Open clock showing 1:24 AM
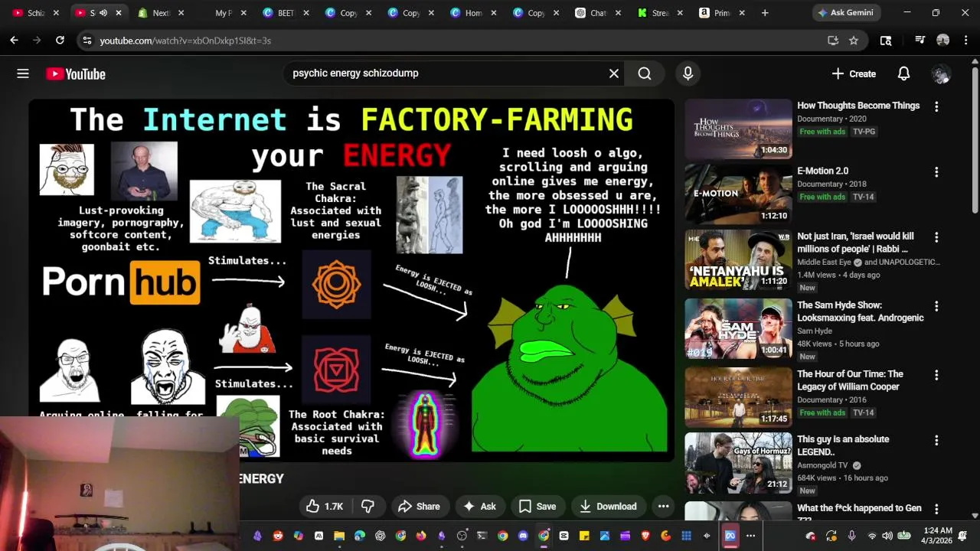This screenshot has width=980, height=551. pyautogui.click(x=938, y=536)
